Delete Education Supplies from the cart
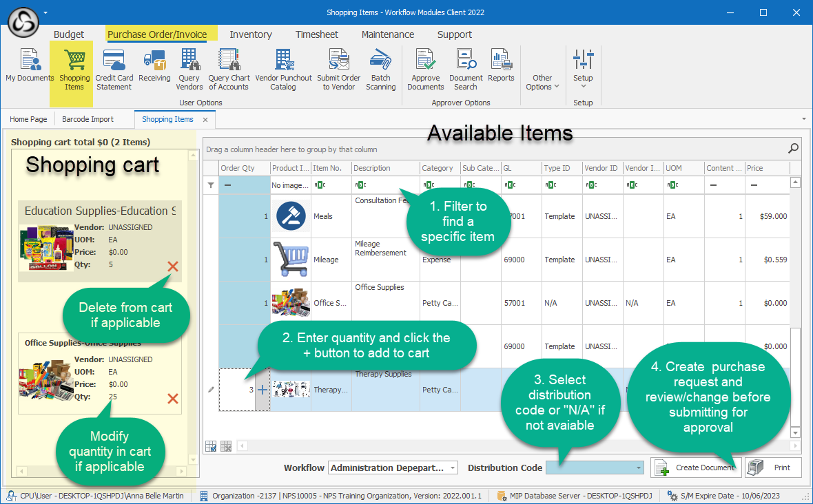Screen dimensions: 813x504 coord(173,266)
